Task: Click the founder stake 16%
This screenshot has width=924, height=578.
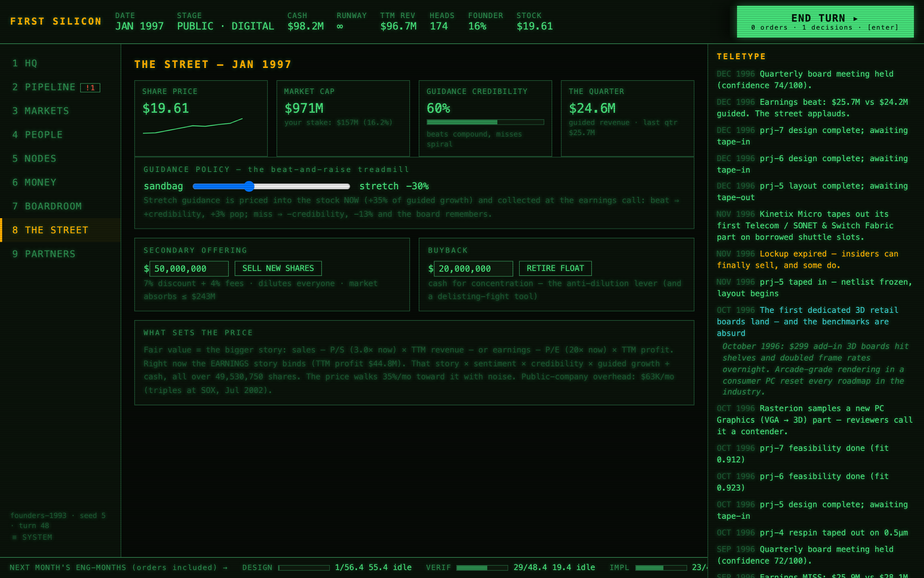Action: (x=477, y=26)
